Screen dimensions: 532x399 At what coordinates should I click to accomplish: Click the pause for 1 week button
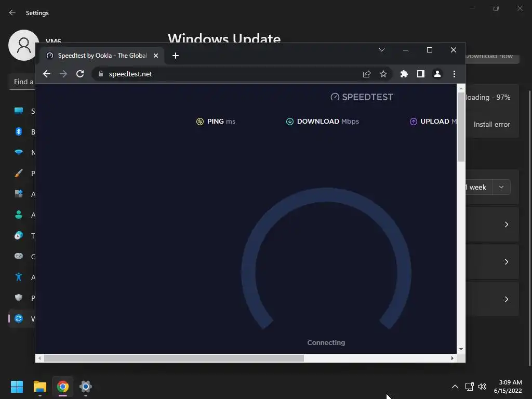tap(478, 187)
